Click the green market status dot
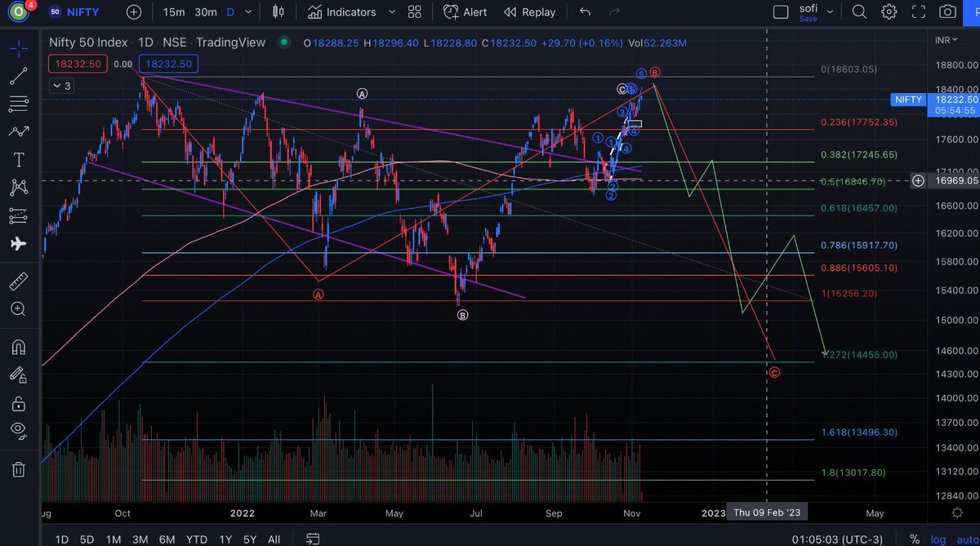Screen dimensions: 980x546 283,42
